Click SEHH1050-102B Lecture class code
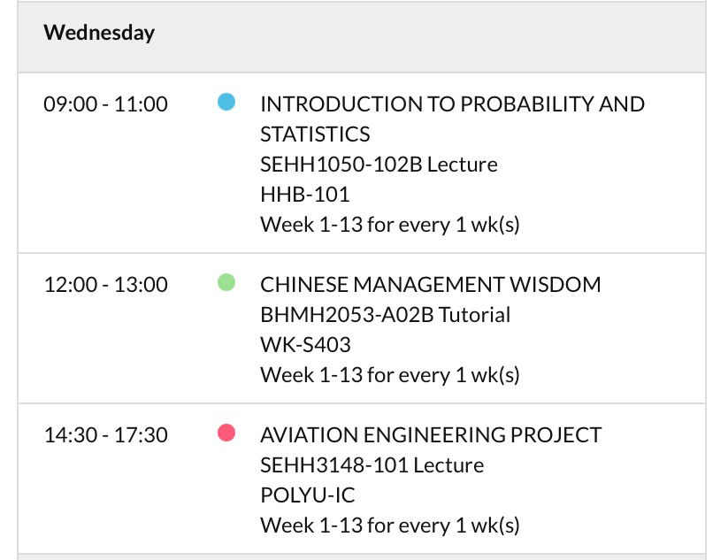Viewport: 728px width, 560px height. (x=379, y=165)
